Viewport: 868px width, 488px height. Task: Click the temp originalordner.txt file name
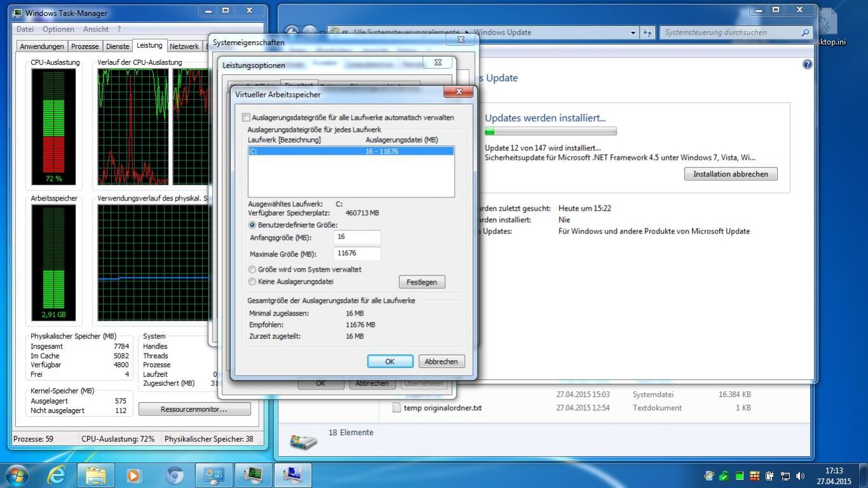click(443, 408)
